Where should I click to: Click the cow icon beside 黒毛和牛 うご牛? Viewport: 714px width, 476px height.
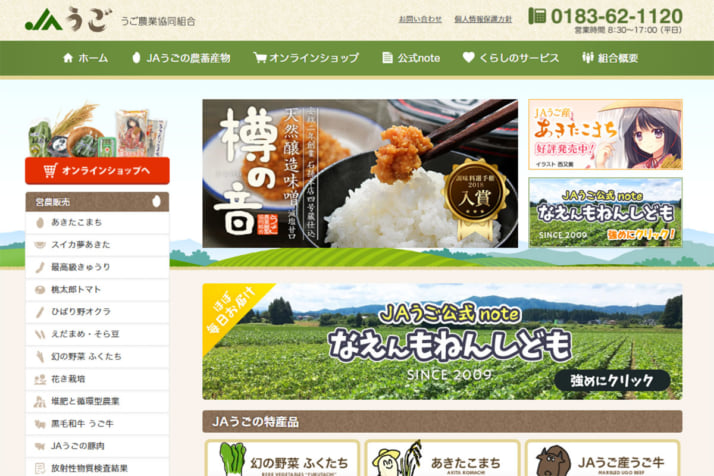point(39,423)
